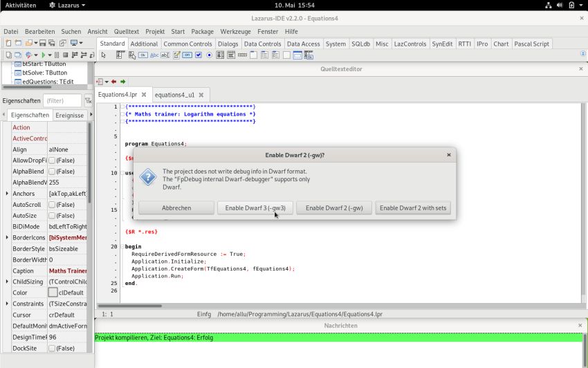Open the Lazarus app menu in top bar
Viewport: 588px width, 368px height.
[x=68, y=6]
